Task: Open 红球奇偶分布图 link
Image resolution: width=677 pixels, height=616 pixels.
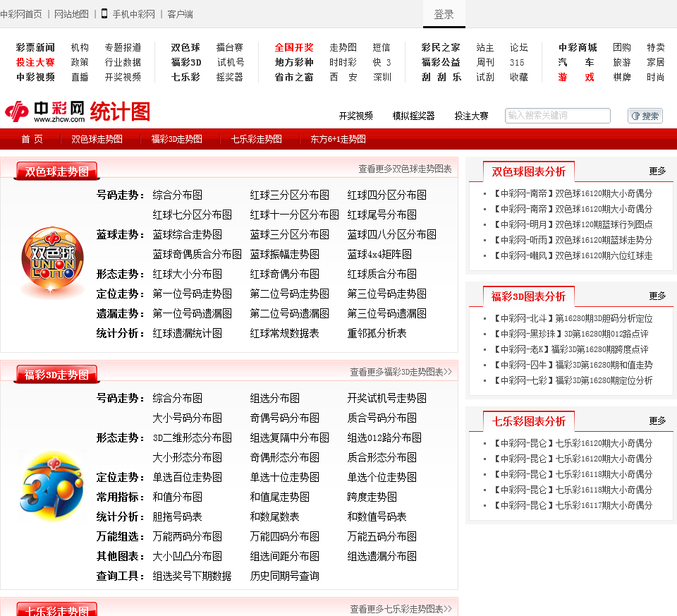Action: pos(284,274)
